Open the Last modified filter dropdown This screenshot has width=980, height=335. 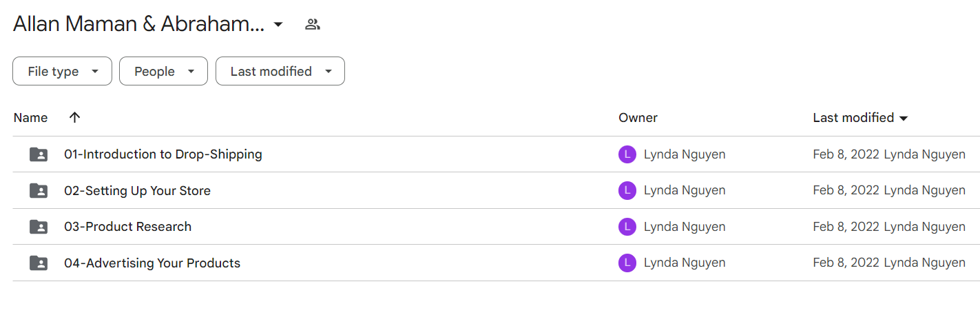click(x=280, y=71)
